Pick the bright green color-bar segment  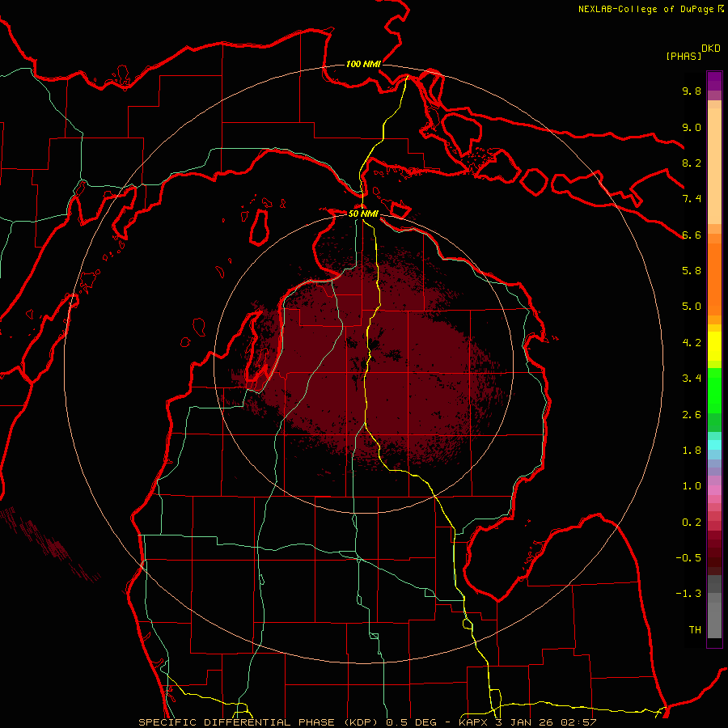714,391
